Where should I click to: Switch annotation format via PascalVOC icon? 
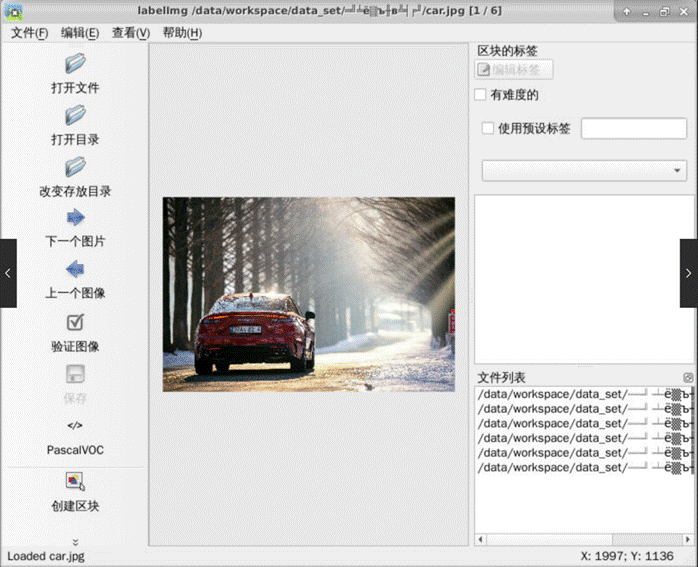tap(75, 425)
